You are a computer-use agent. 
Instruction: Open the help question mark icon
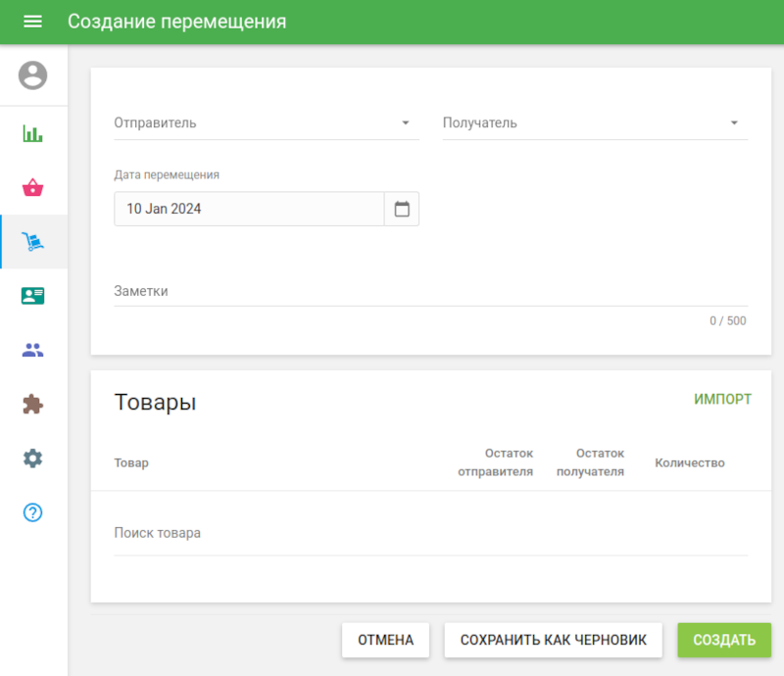[32, 512]
